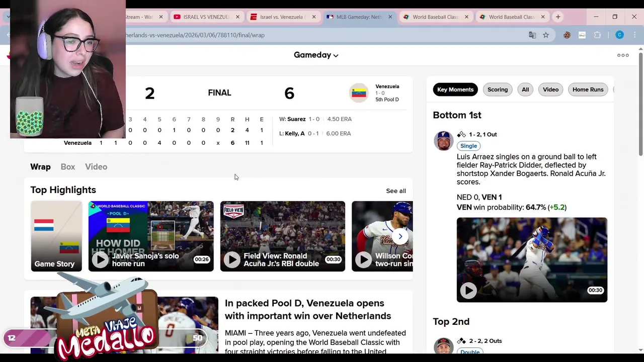Close the ISRAEL VS VENEZUELA YouTube tab

(x=237, y=17)
